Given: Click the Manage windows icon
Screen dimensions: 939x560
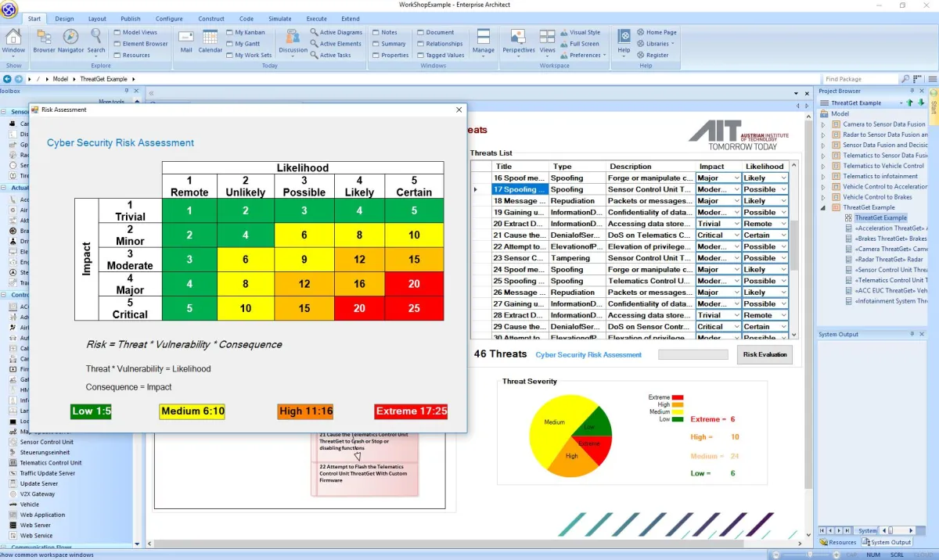Looking at the screenshot, I should point(484,38).
